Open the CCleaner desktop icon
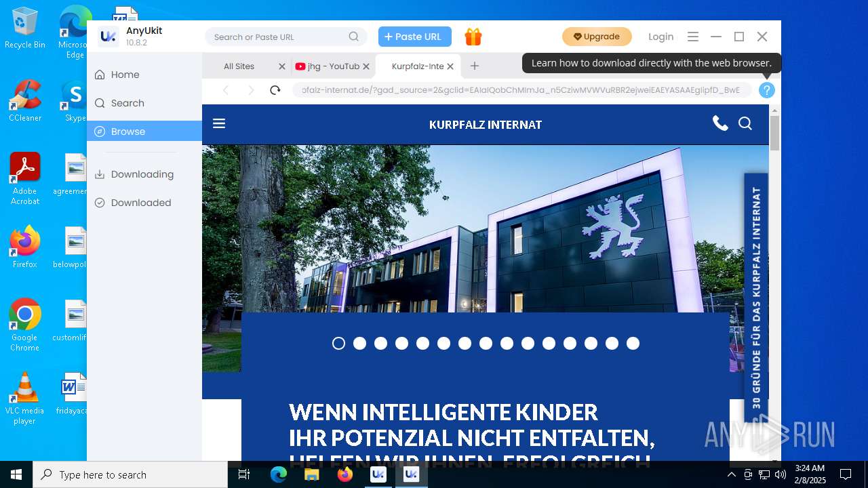The image size is (868, 488). click(25, 101)
